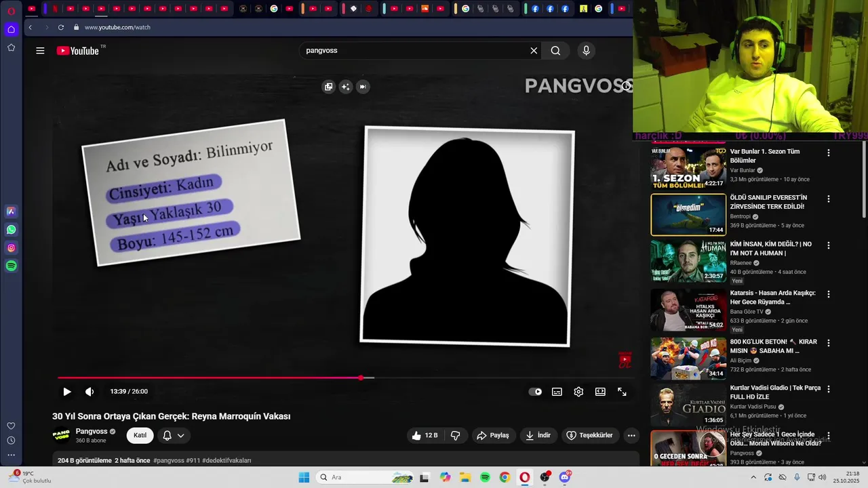Mute the video volume
This screenshot has height=488, width=868.
pos(89,392)
